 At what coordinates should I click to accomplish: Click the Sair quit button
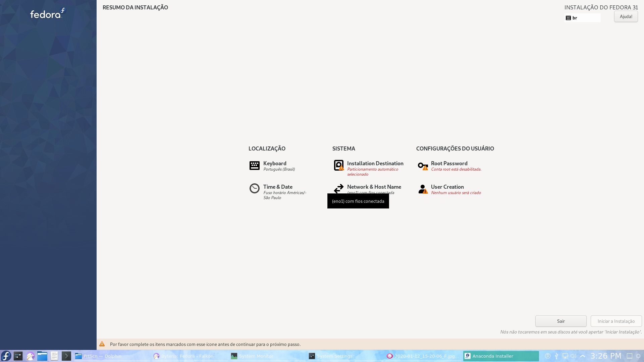click(x=561, y=321)
